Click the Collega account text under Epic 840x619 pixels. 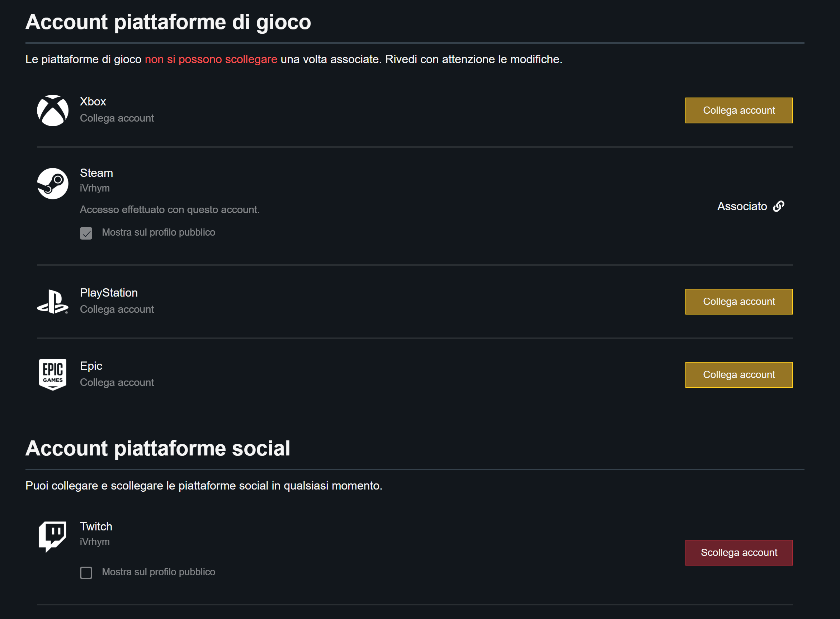[x=117, y=383]
